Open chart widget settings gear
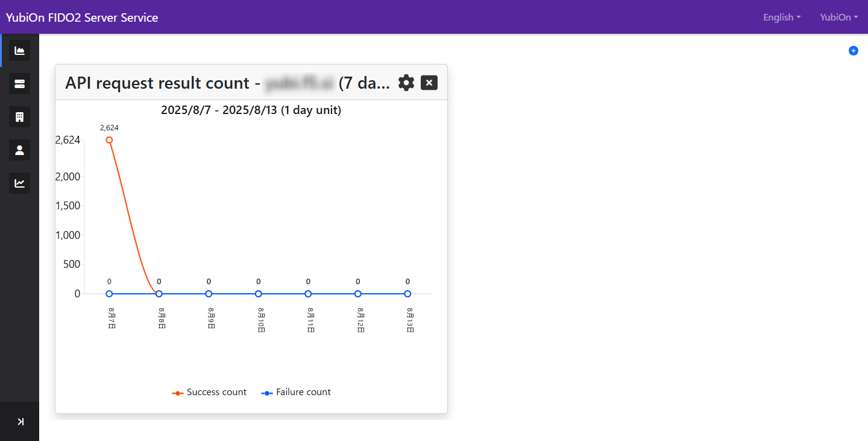The image size is (868, 441). pyautogui.click(x=406, y=83)
